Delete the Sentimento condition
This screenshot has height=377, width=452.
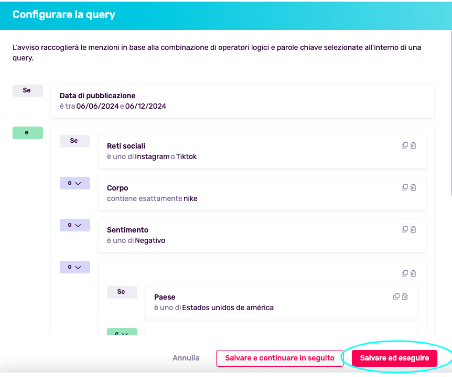[413, 229]
